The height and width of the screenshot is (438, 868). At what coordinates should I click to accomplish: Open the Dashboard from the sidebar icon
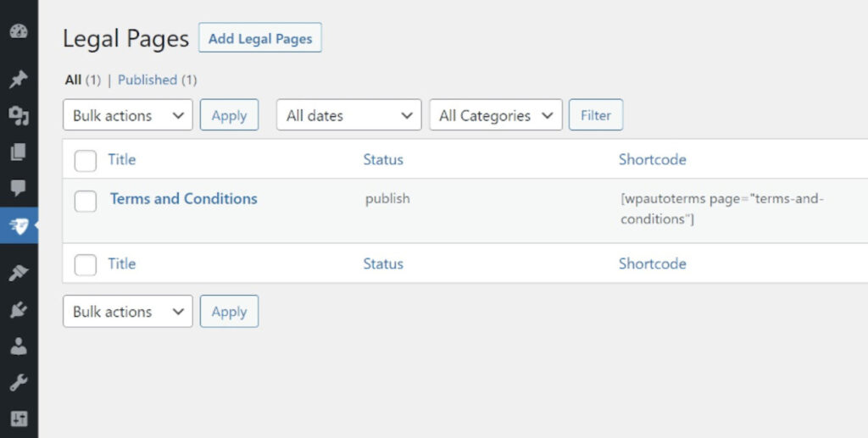pos(19,32)
